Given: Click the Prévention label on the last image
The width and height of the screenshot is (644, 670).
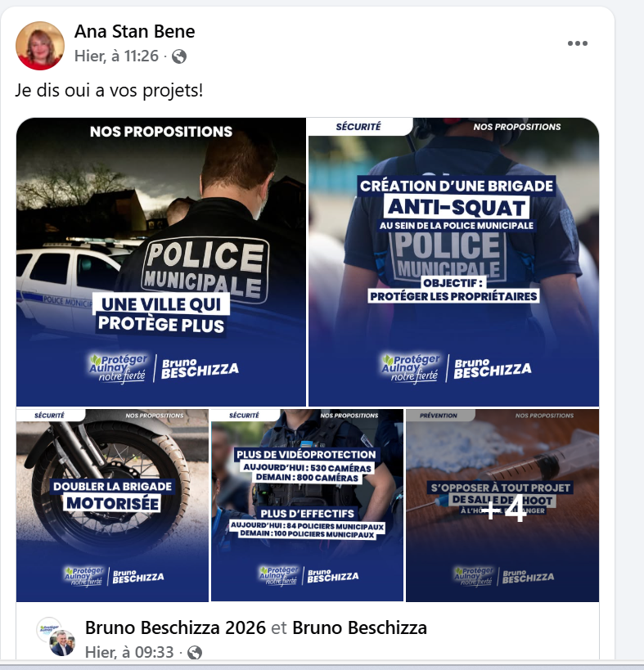Looking at the screenshot, I should (x=438, y=416).
